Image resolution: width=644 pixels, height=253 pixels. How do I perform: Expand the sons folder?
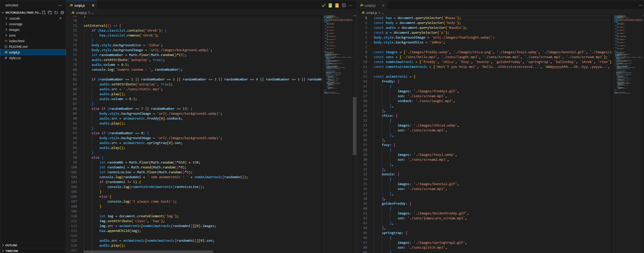pos(33,35)
